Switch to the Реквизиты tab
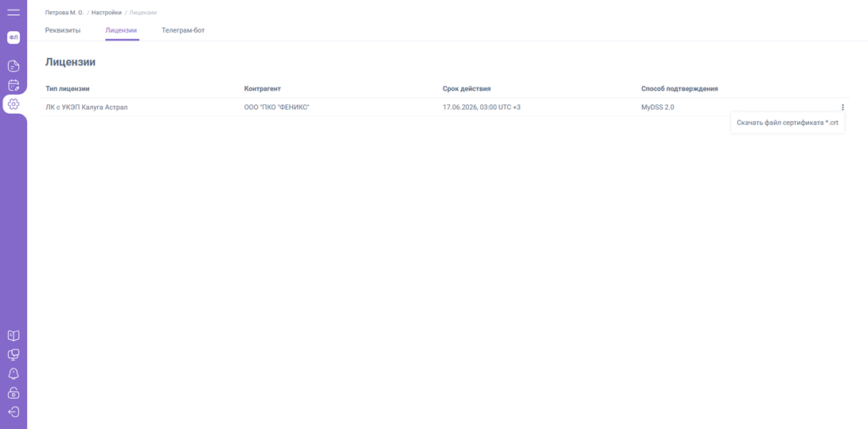The width and height of the screenshot is (868, 429). point(63,30)
